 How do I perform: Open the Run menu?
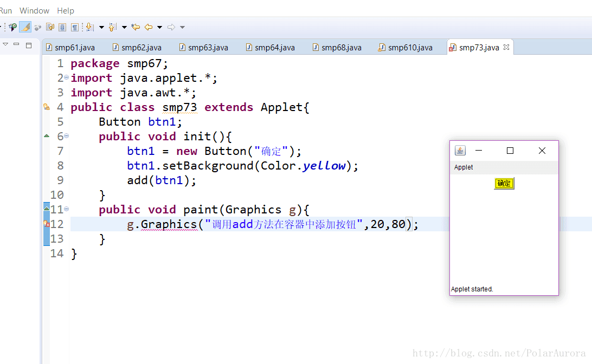(5, 10)
